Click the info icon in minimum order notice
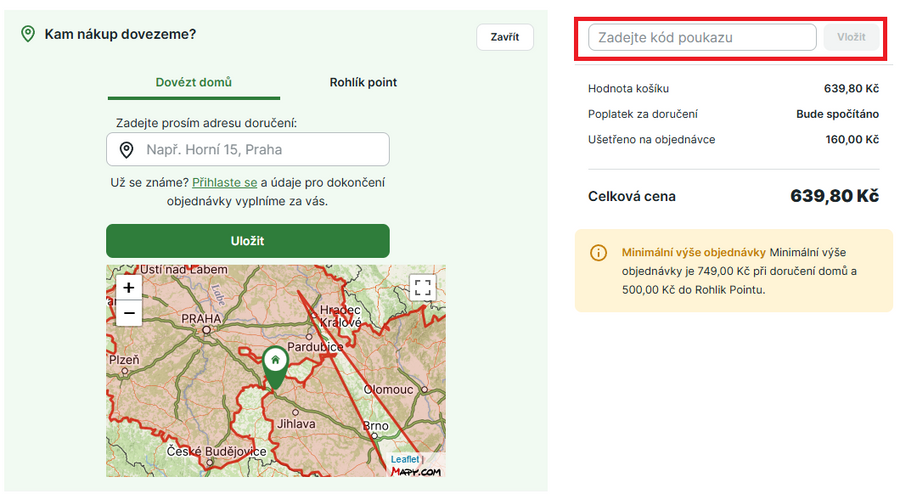 pos(598,253)
